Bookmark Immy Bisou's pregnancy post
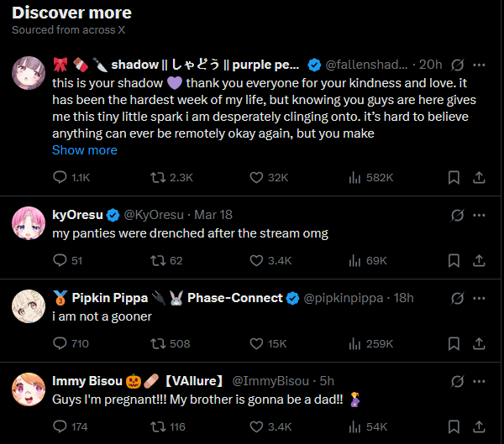 [454, 426]
